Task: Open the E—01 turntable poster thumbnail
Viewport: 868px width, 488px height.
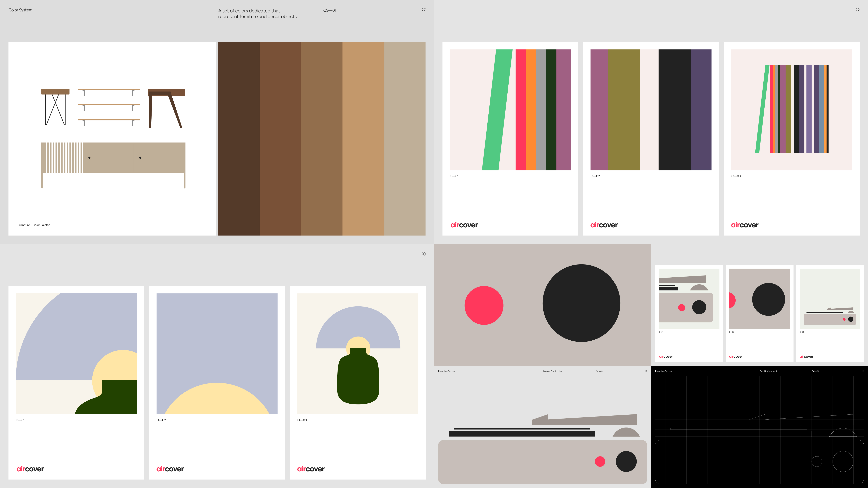Action: pyautogui.click(x=689, y=299)
